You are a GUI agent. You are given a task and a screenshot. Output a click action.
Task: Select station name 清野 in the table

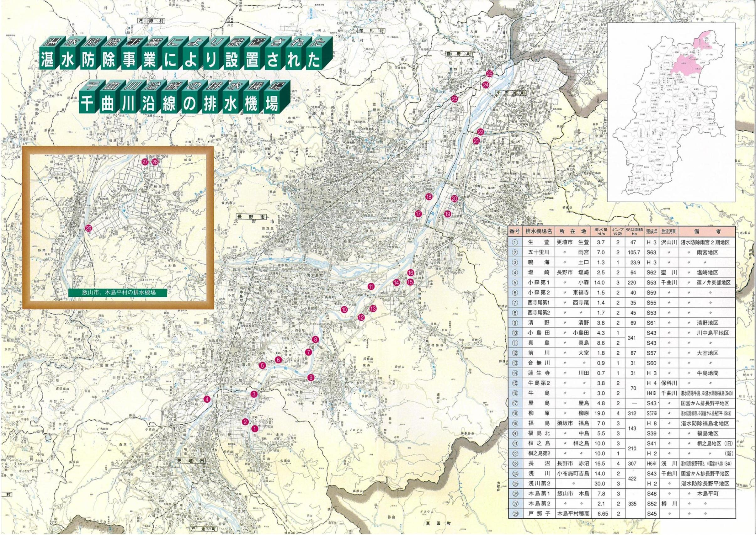539,323
